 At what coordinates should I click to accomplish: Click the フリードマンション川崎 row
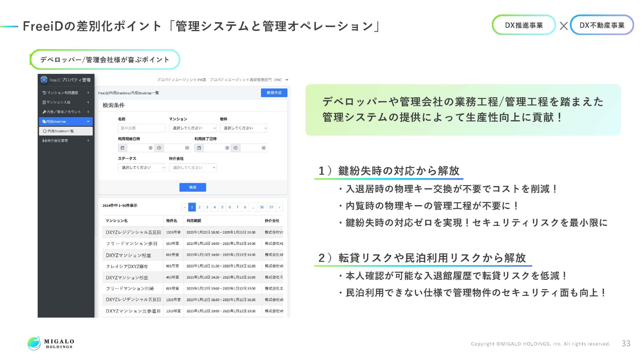(193, 288)
